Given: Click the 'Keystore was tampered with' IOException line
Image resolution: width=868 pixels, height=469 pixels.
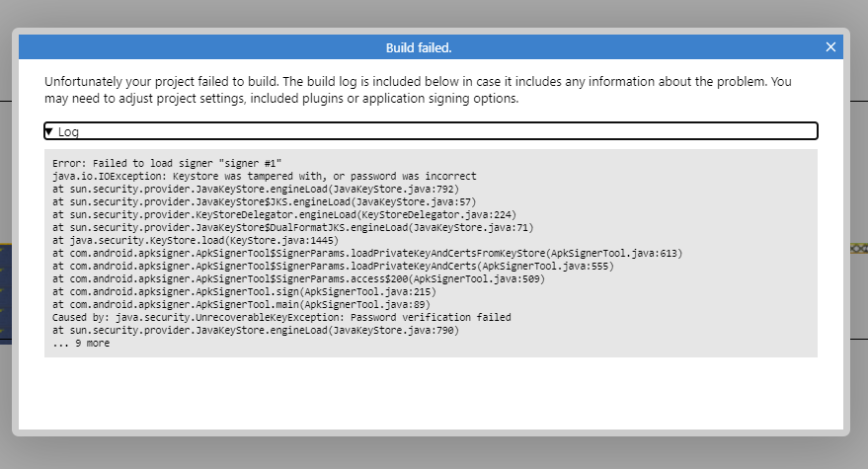Looking at the screenshot, I should coord(264,176).
